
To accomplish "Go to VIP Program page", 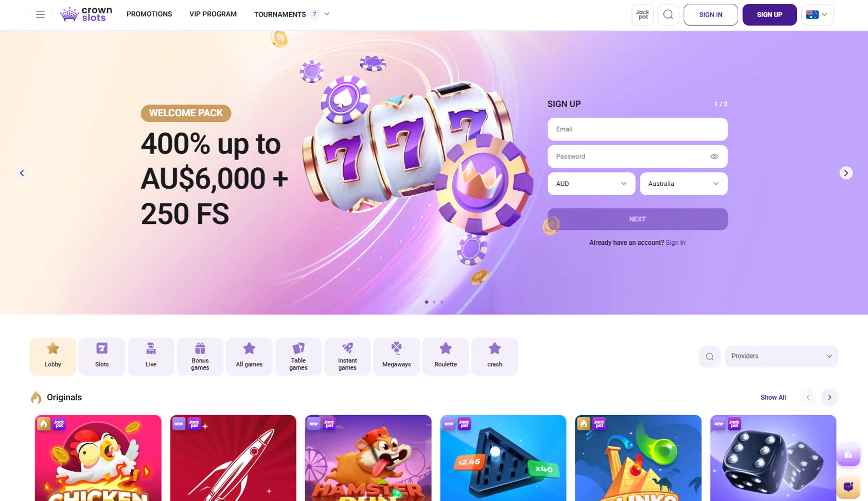I will (213, 14).
